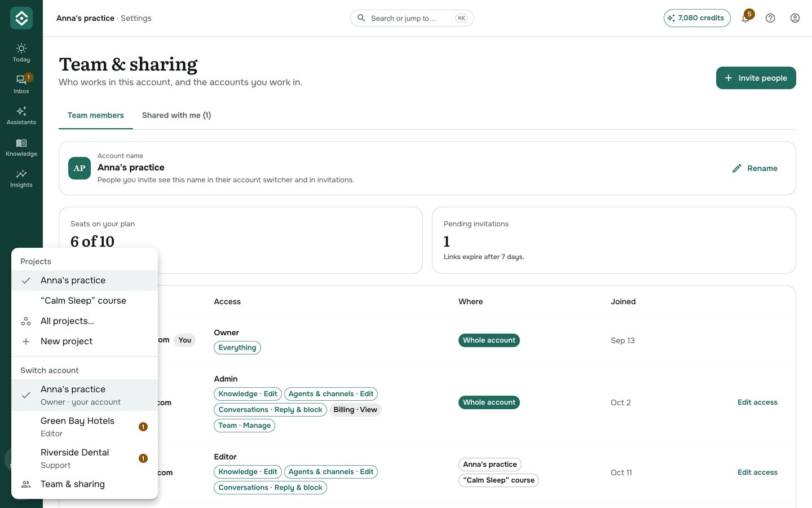Rename the account
Screen dimensions: 812x508
click(754, 168)
